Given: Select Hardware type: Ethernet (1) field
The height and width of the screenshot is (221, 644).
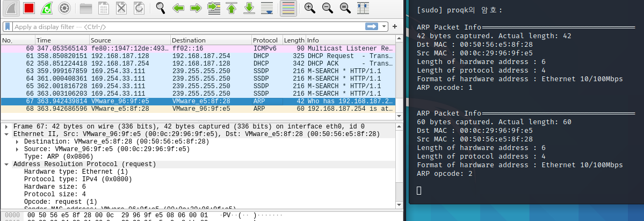Looking at the screenshot, I should point(76,172).
